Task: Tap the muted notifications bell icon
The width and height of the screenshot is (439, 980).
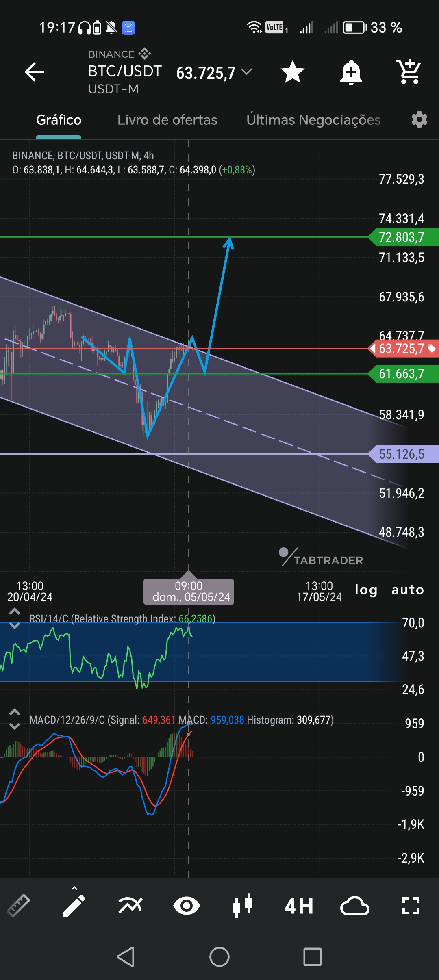Action: coord(111,28)
